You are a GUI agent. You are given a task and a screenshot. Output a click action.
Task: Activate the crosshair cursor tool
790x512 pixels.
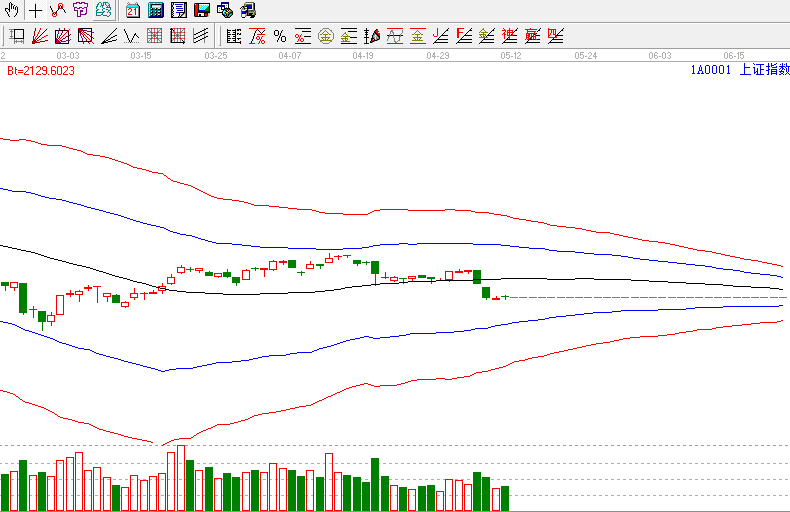click(36, 11)
